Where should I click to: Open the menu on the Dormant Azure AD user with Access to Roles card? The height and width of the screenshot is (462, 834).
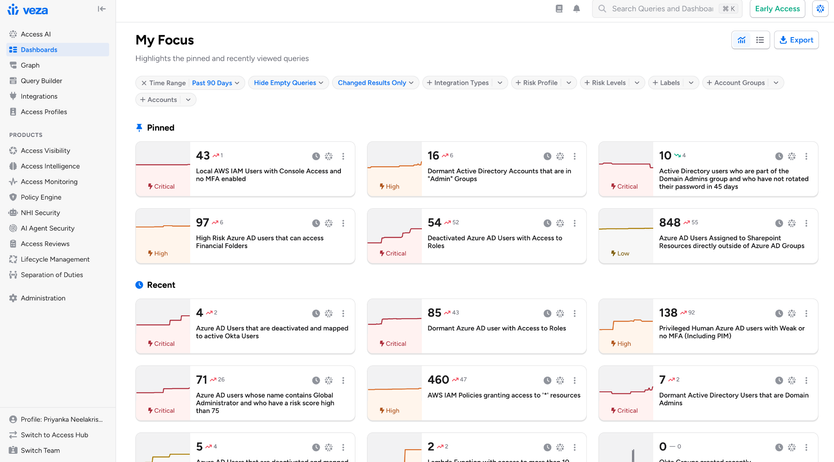(x=574, y=314)
